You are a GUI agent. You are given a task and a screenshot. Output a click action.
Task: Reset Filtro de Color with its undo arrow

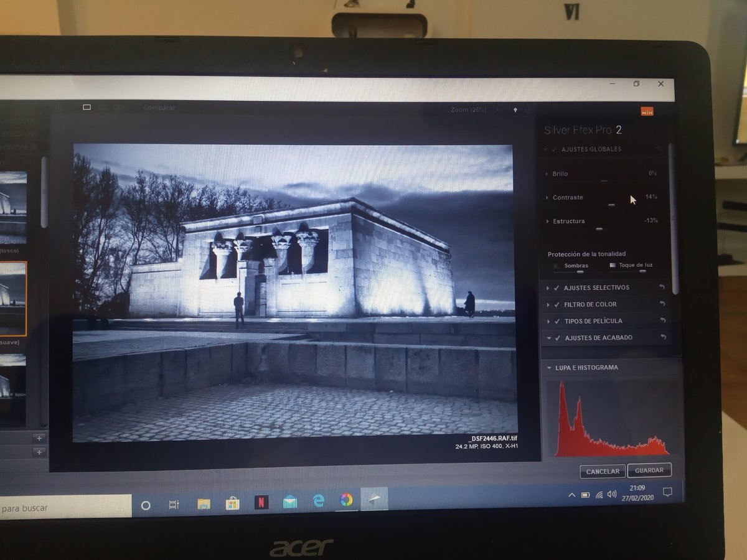662,304
